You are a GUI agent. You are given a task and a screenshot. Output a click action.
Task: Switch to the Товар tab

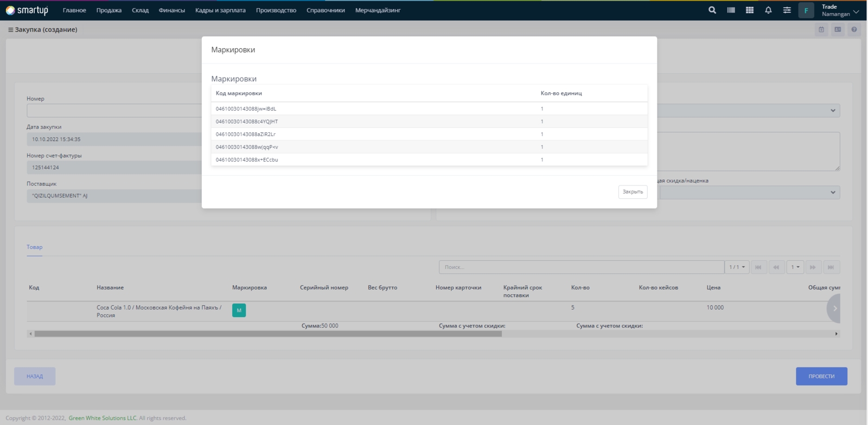(34, 247)
